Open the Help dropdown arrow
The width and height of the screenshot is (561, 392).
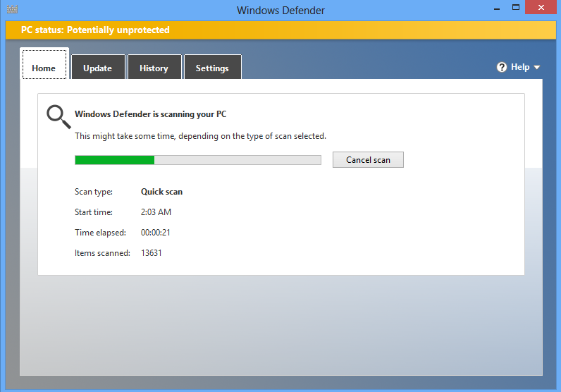tap(536, 67)
